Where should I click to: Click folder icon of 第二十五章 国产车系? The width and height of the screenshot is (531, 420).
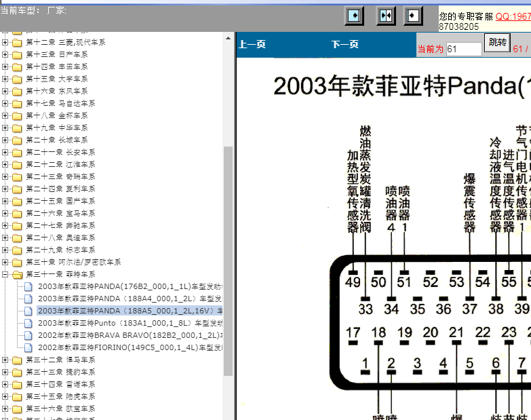pyautogui.click(x=17, y=202)
